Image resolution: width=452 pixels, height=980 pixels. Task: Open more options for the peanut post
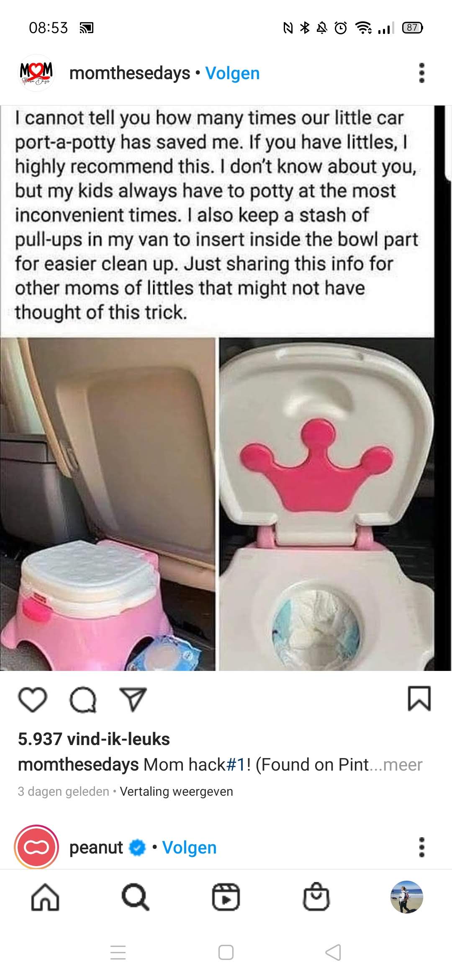coord(422,847)
